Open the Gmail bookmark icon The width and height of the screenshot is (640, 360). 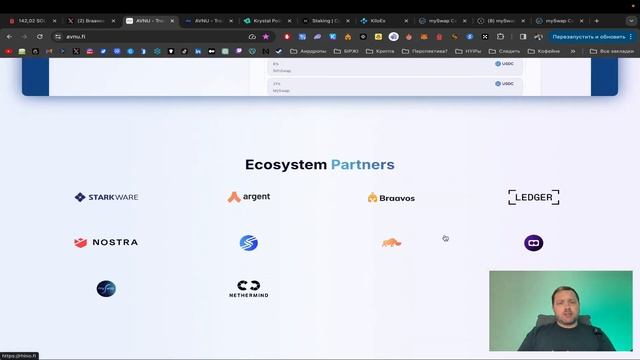tap(49, 51)
